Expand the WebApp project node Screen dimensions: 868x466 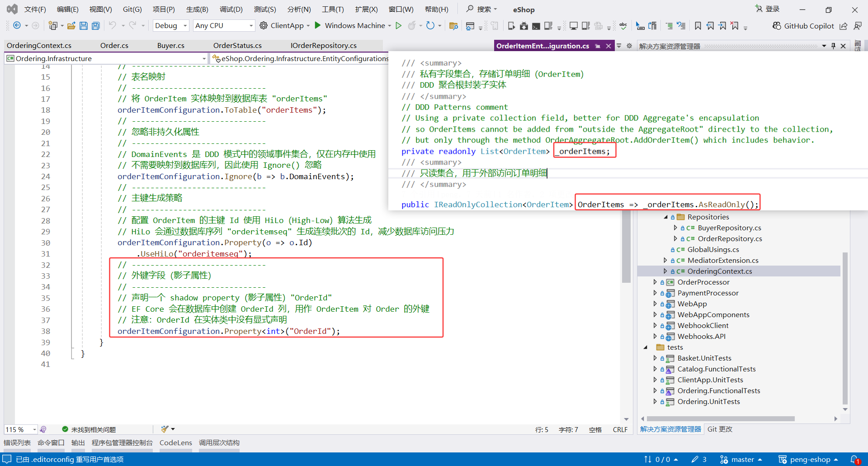click(x=655, y=304)
